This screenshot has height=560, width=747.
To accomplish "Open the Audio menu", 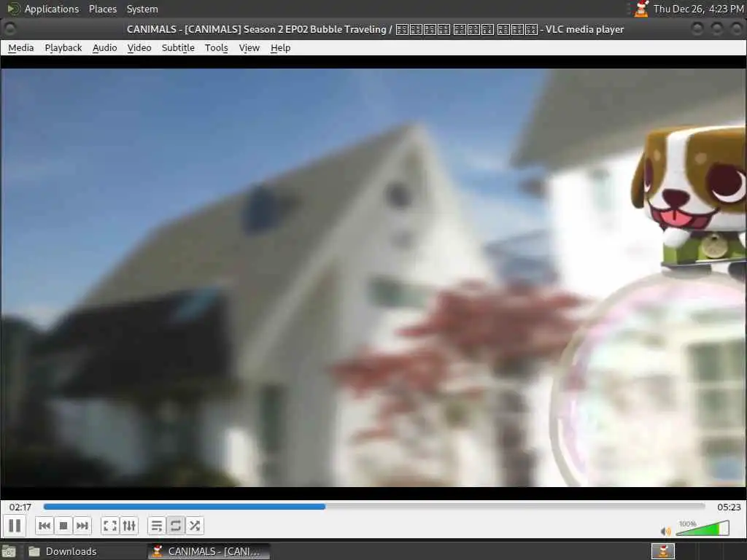I will pos(105,47).
